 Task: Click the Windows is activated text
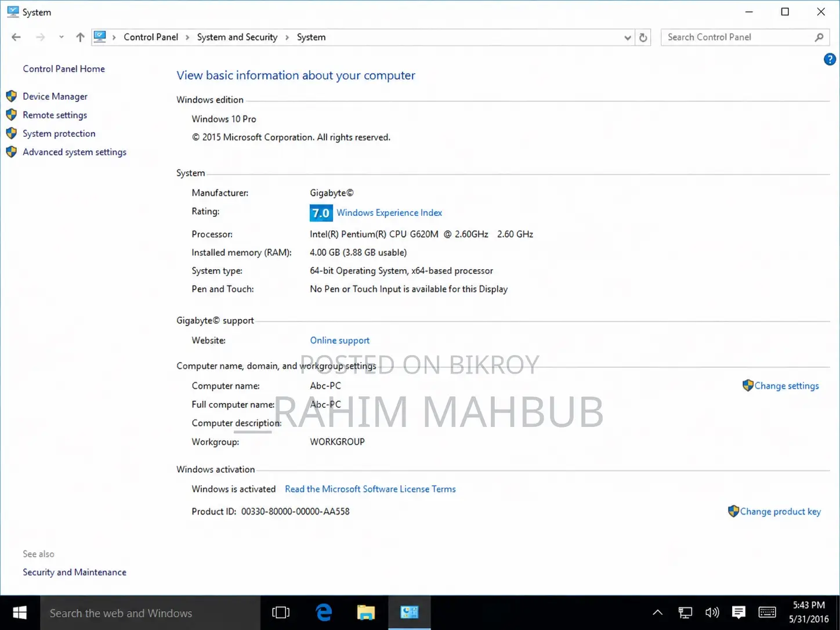point(234,489)
